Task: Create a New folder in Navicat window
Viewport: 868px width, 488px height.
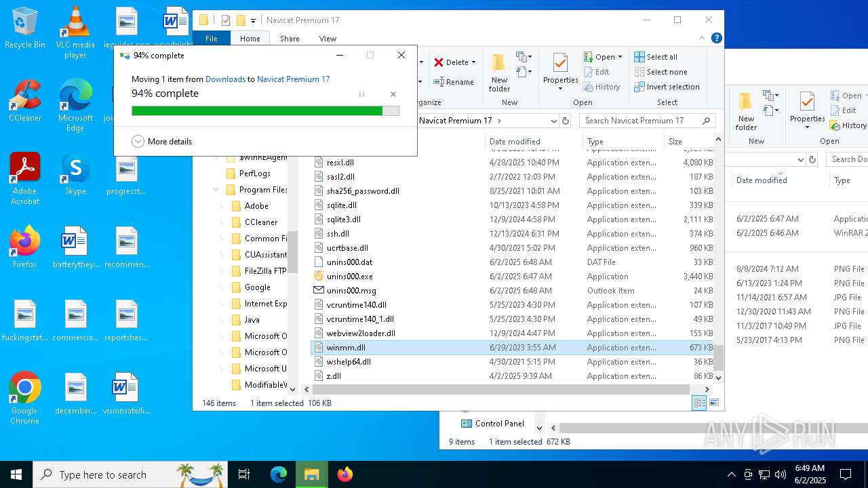Action: 499,73
